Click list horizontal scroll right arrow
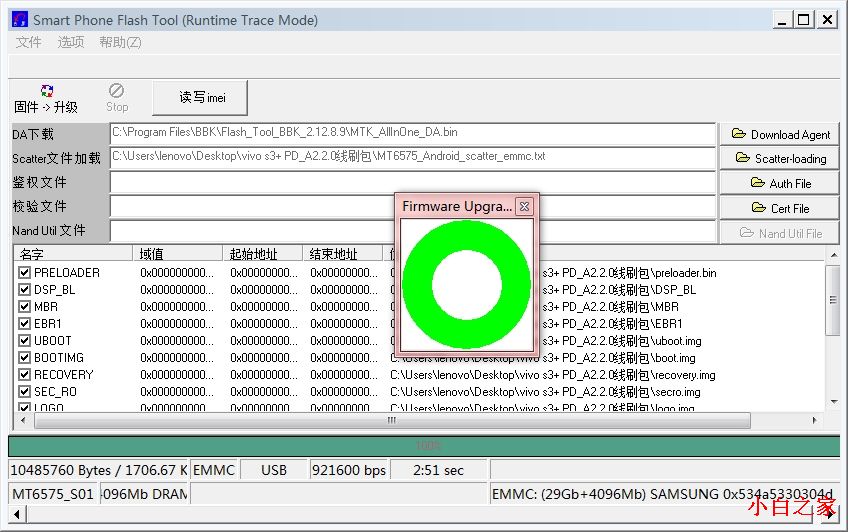Viewport: 848px width, 532px height. 815,420
